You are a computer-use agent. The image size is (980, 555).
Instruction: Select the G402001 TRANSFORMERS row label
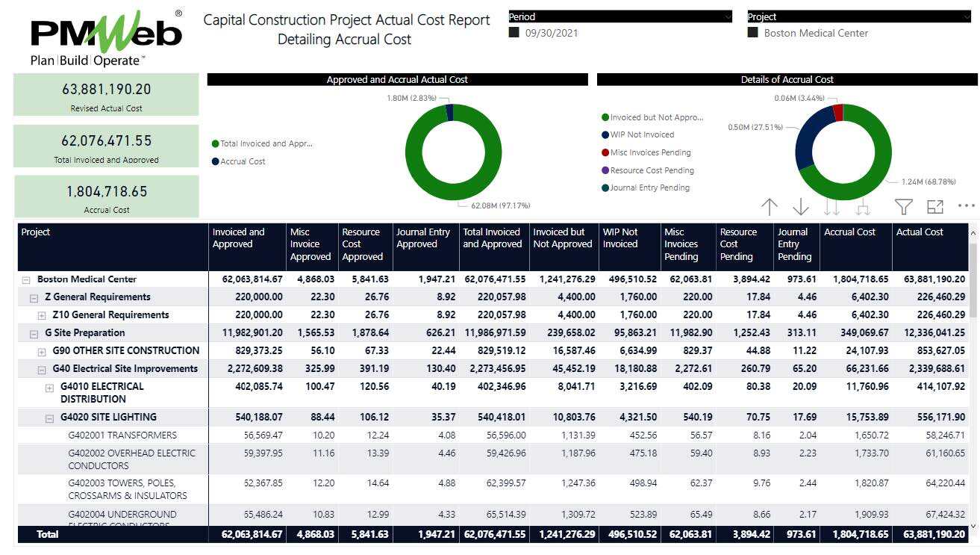pyautogui.click(x=122, y=435)
